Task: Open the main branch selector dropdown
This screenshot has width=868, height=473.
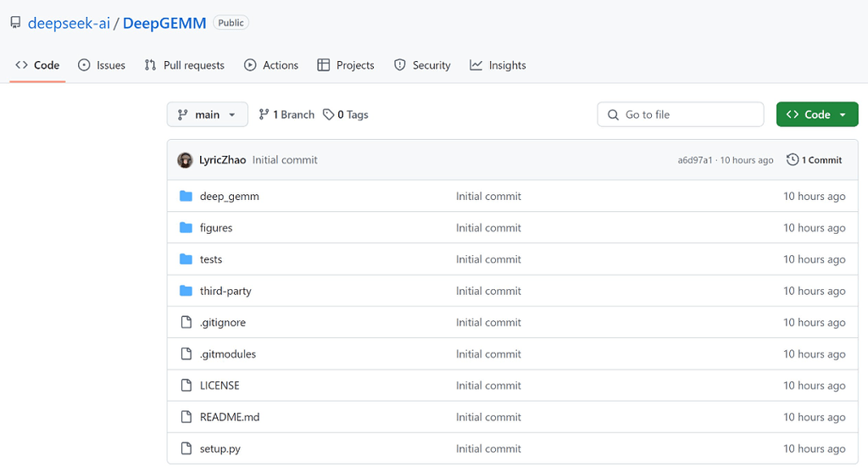Action: coord(208,115)
